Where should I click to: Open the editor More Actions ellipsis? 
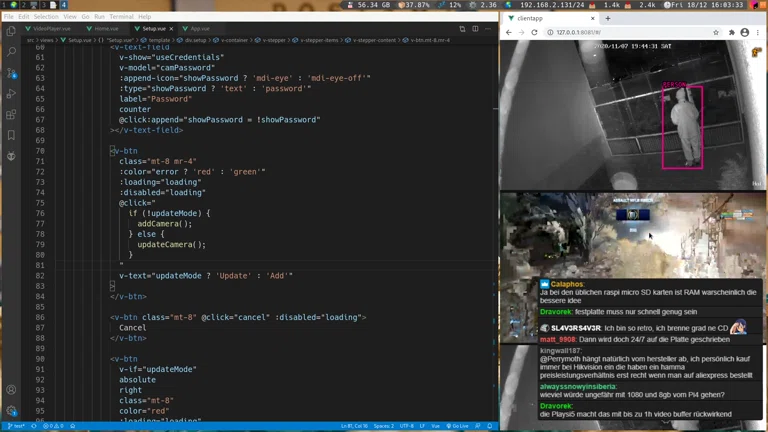488,29
